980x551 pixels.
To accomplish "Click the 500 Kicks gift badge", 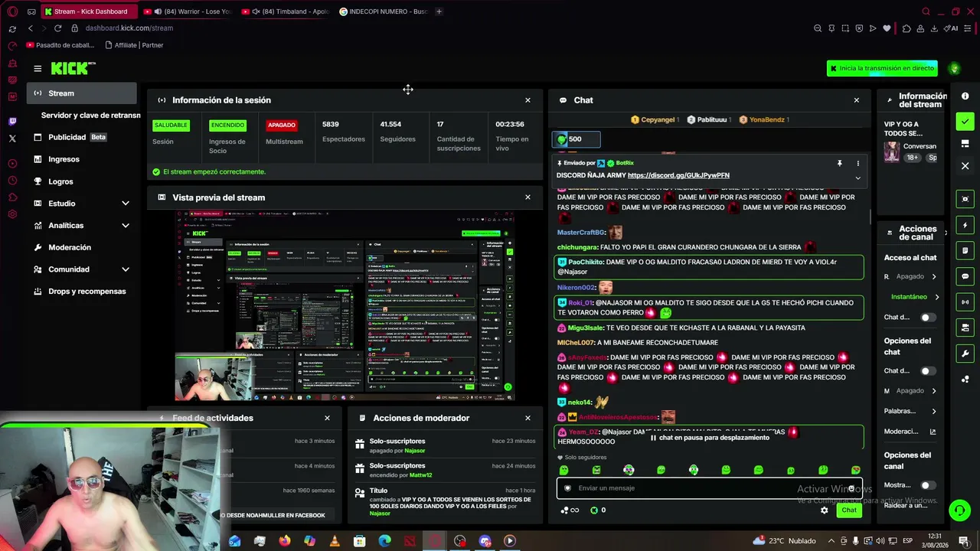I will click(x=576, y=139).
